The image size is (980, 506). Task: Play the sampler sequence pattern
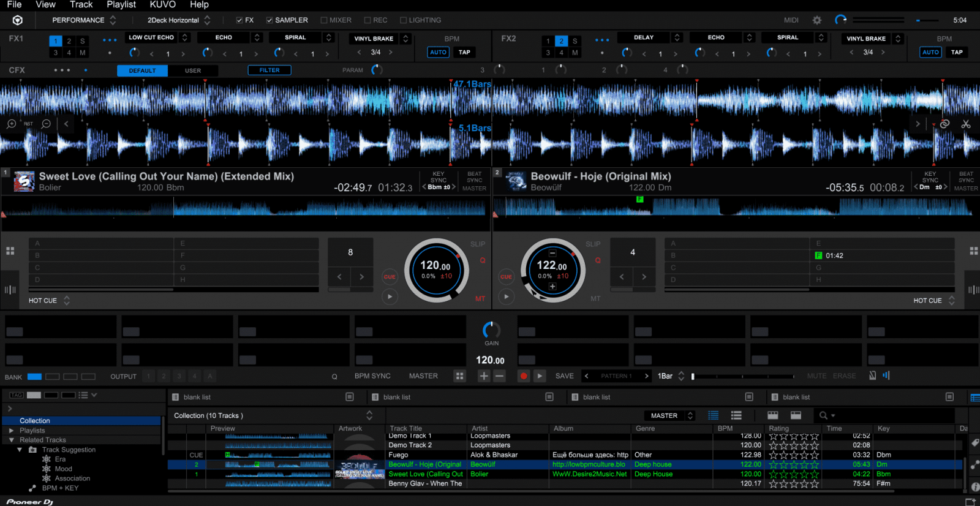[539, 376]
